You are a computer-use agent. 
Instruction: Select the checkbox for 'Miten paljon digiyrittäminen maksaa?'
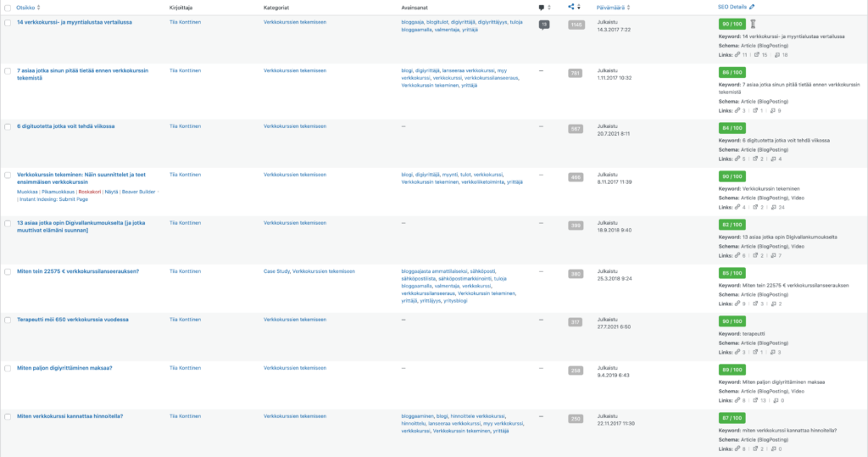(8, 368)
